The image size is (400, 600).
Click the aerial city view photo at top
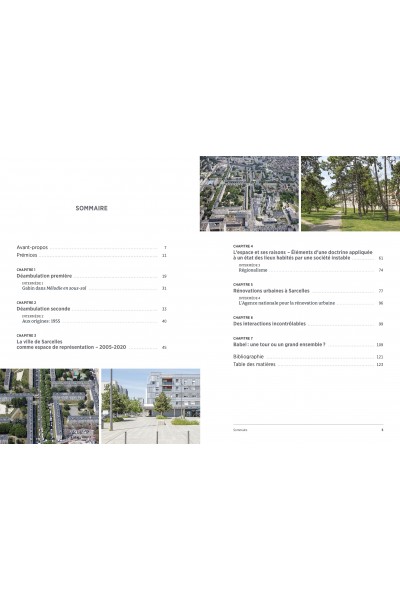tap(249, 194)
